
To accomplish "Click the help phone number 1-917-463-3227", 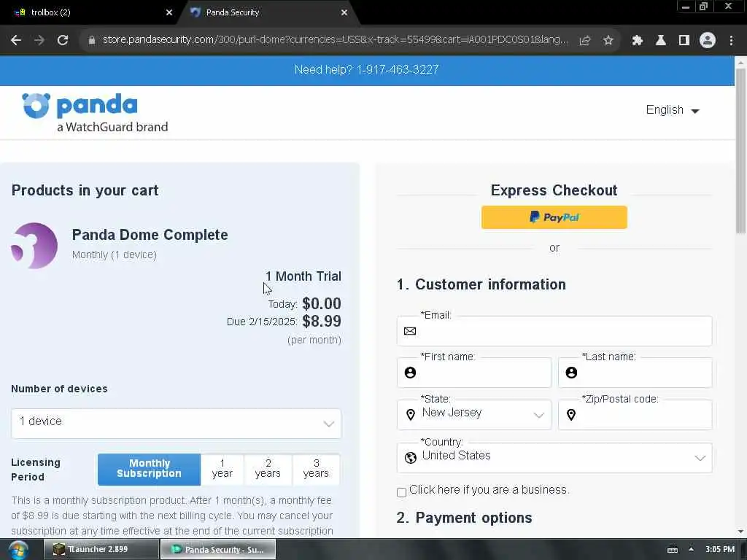I will pyautogui.click(x=398, y=69).
